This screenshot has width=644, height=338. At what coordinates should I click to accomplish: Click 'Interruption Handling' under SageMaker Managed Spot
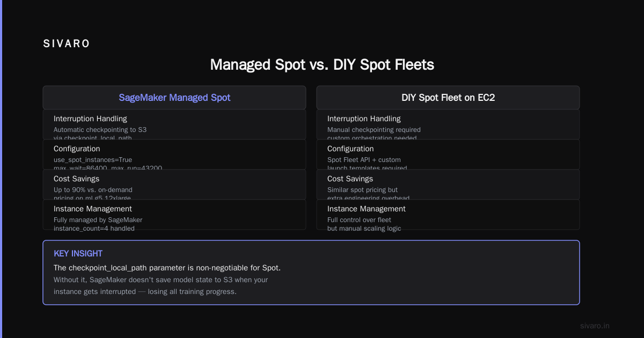pos(90,119)
